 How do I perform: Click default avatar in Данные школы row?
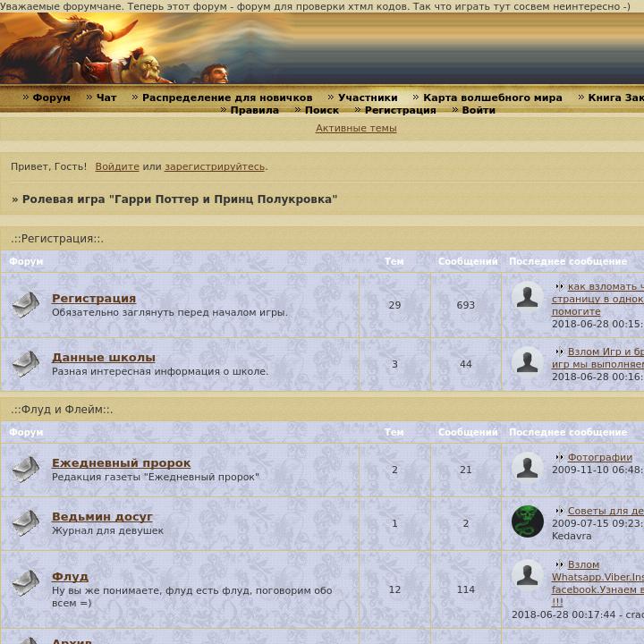(528, 362)
